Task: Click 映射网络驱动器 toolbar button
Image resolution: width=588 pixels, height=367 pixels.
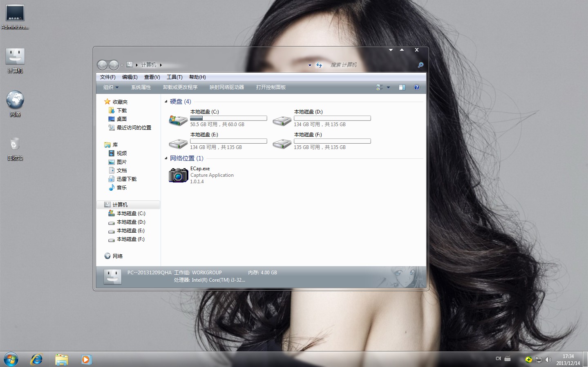Action: pyautogui.click(x=227, y=87)
